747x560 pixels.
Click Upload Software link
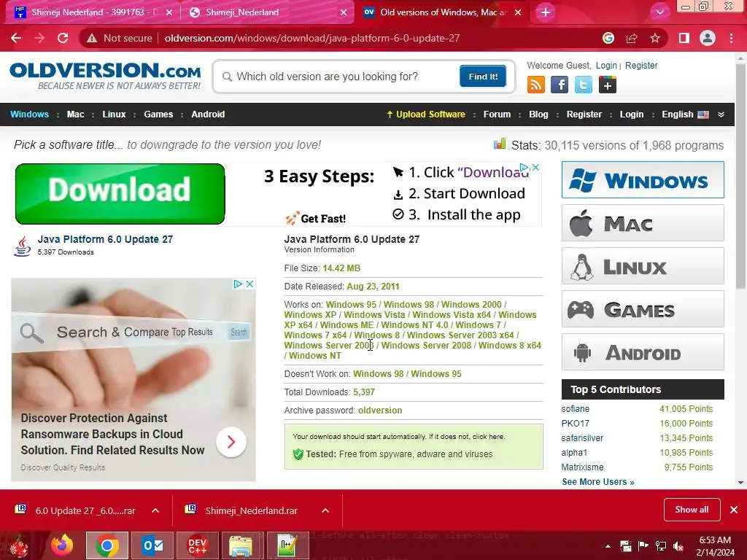(x=426, y=114)
